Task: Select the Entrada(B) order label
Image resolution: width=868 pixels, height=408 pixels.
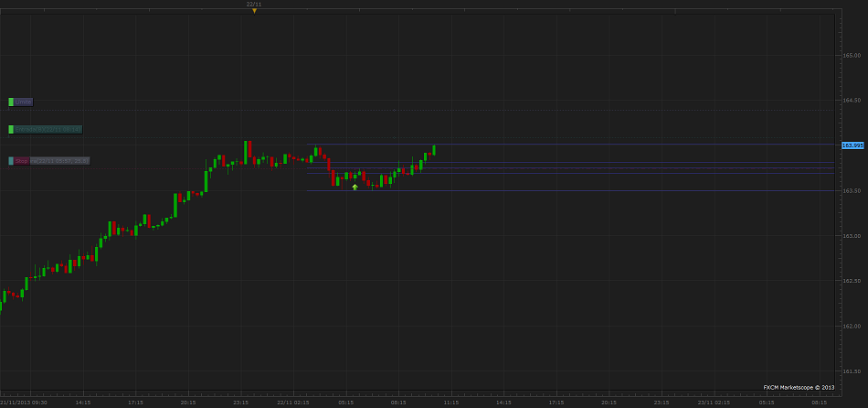Action: click(x=48, y=129)
